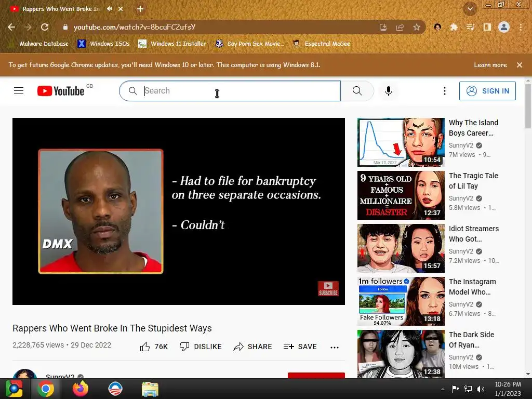Screen dimensions: 532x399
Task: Click the title Why The Island Boys Career
Action: pos(473,128)
